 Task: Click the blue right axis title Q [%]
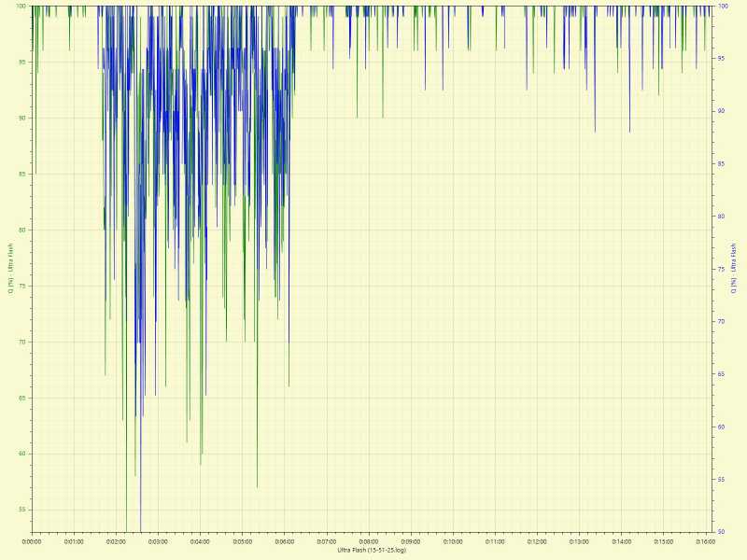pos(733,269)
